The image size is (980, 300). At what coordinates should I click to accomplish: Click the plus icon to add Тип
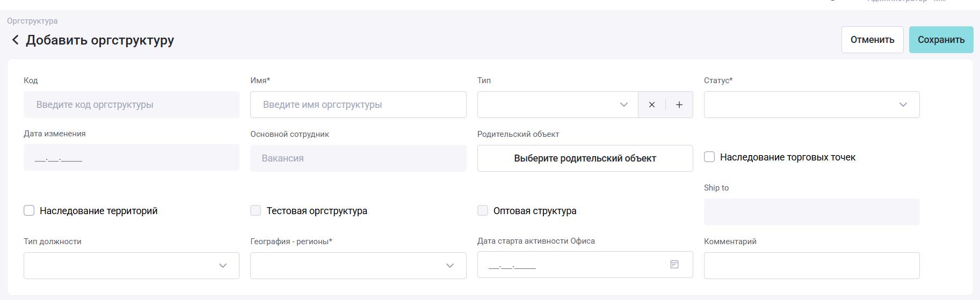679,105
